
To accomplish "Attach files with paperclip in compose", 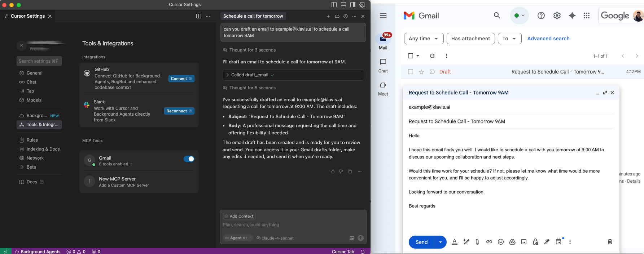I will (477, 242).
